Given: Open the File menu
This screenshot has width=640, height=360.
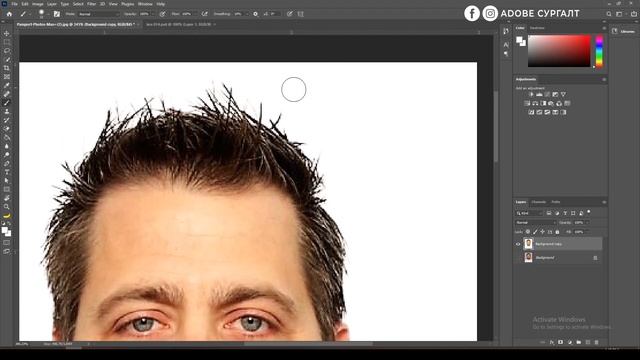Looking at the screenshot, I should click(14, 4).
